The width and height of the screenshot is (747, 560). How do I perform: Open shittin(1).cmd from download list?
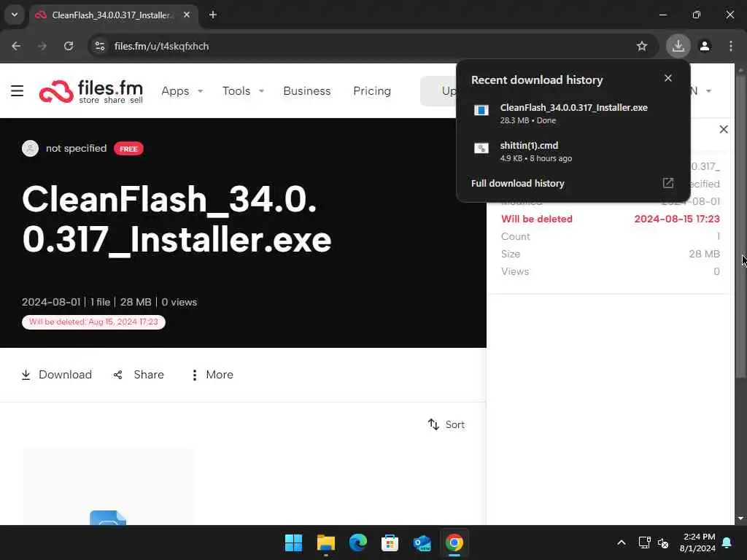tap(573, 152)
